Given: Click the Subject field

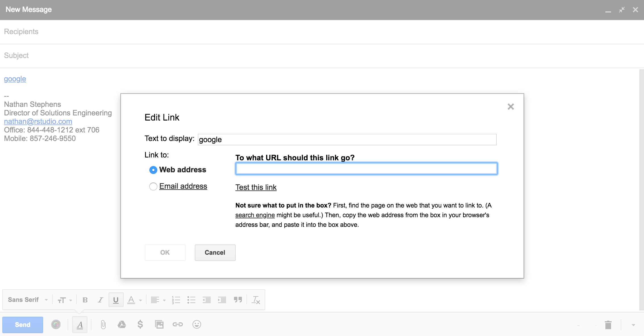Looking at the screenshot, I should (322, 56).
